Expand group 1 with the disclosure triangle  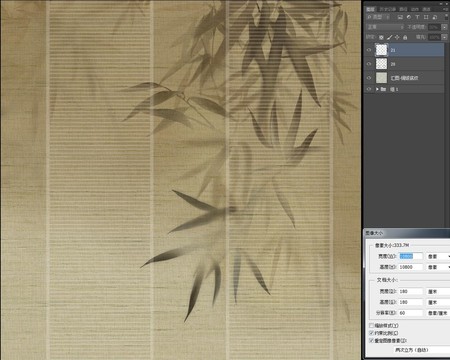tap(377, 89)
